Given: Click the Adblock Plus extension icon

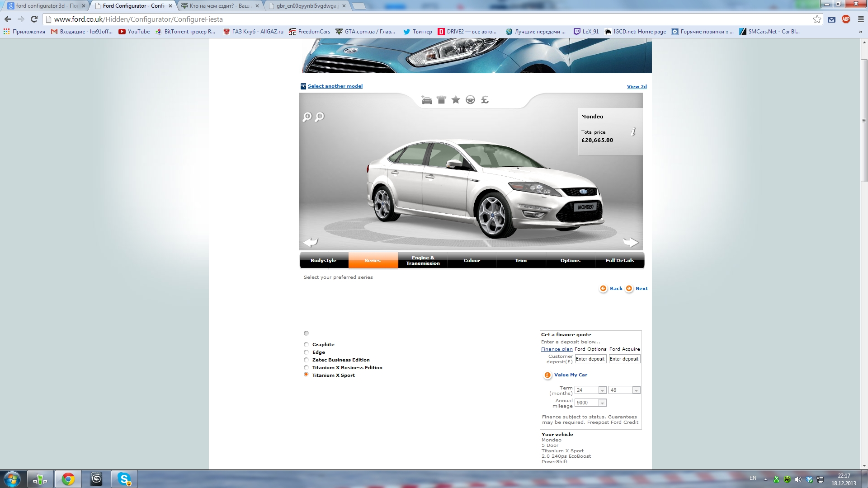Looking at the screenshot, I should 846,19.
